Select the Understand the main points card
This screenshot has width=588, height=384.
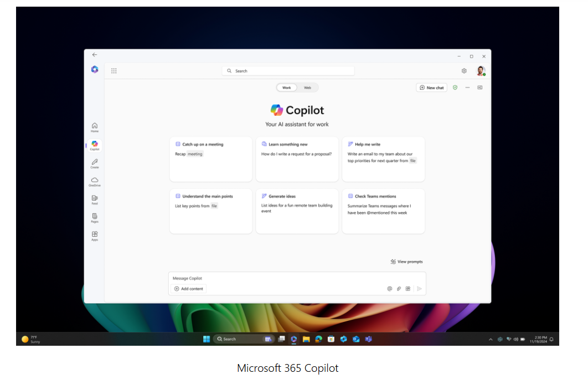211,211
